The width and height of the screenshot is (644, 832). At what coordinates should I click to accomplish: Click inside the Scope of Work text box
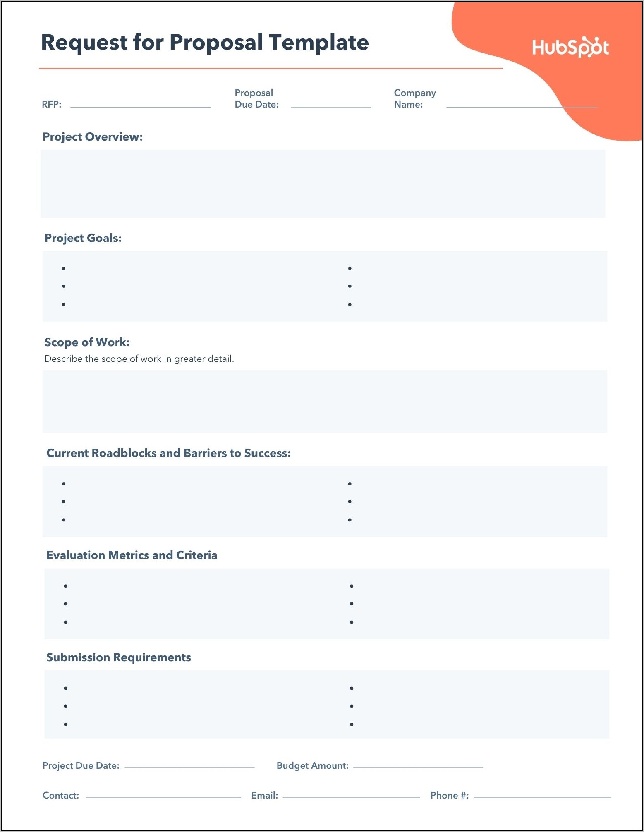pyautogui.click(x=325, y=401)
